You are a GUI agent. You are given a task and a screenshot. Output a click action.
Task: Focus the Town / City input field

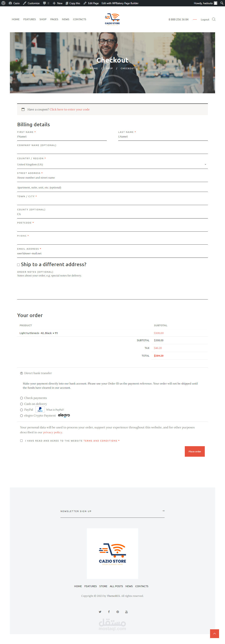tap(112, 202)
